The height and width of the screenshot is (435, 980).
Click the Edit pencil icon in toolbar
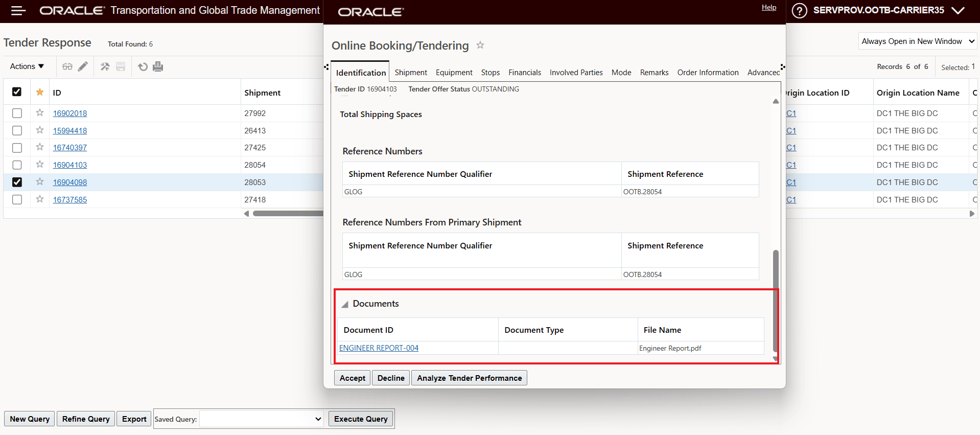point(83,66)
